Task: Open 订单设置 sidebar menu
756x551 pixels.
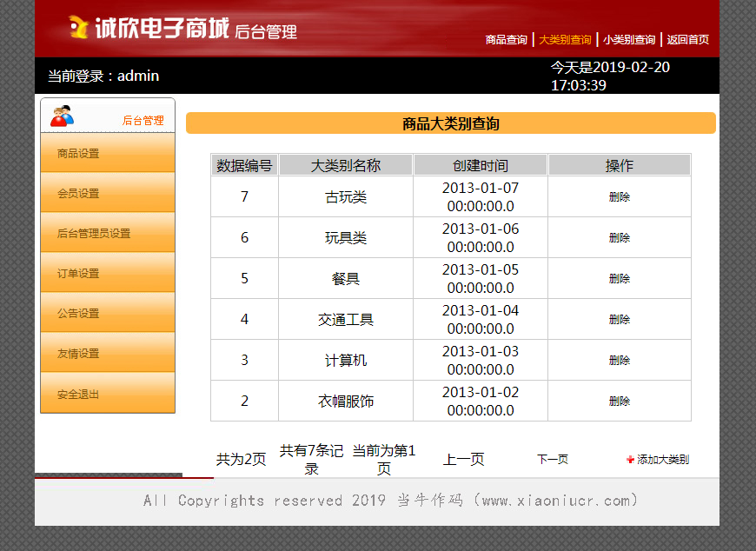Action: [108, 273]
